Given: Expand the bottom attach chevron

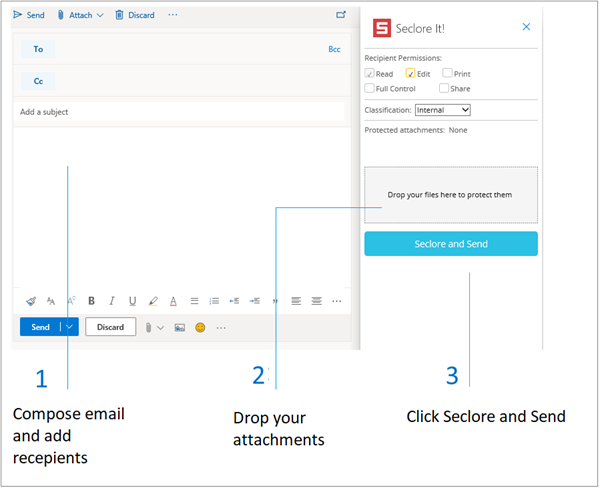Looking at the screenshot, I should (161, 329).
